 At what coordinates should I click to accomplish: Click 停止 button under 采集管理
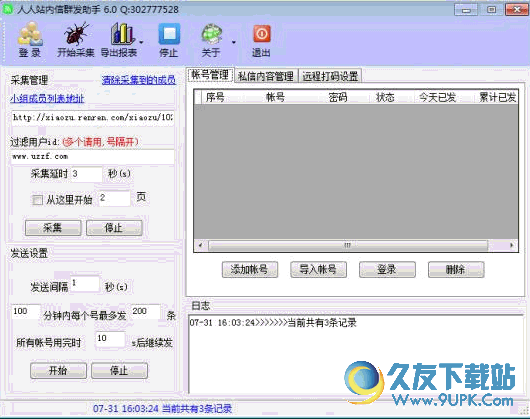tap(114, 228)
